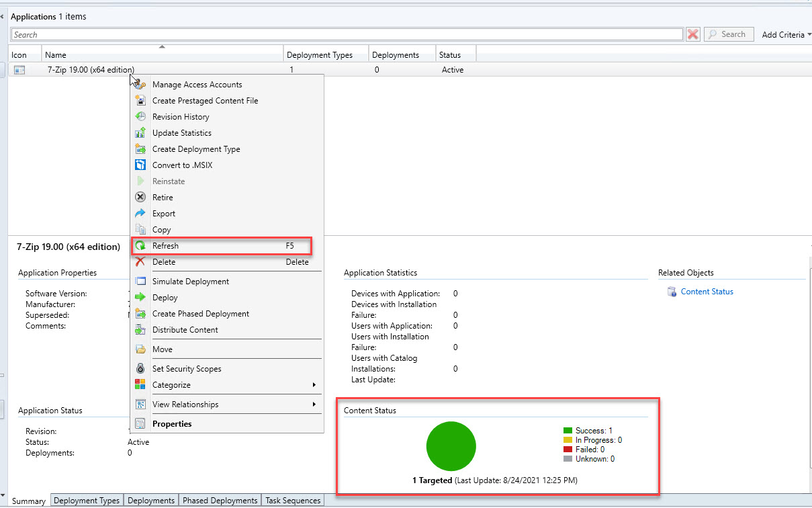This screenshot has width=812, height=508.
Task: Click the Update Statistics chart icon
Action: point(140,133)
